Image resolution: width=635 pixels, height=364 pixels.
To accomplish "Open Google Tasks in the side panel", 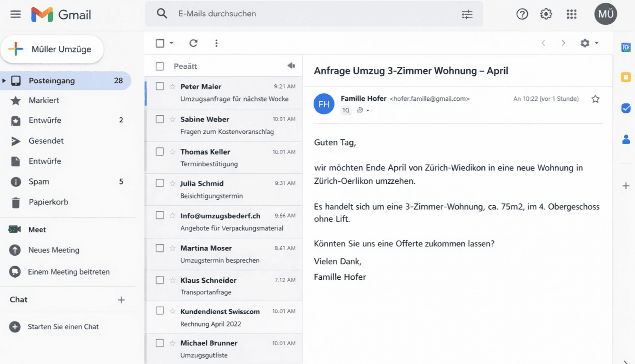I will pyautogui.click(x=626, y=108).
